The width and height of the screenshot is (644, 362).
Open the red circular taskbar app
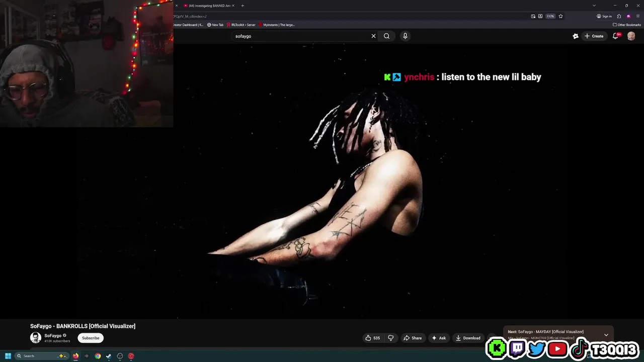point(131,356)
